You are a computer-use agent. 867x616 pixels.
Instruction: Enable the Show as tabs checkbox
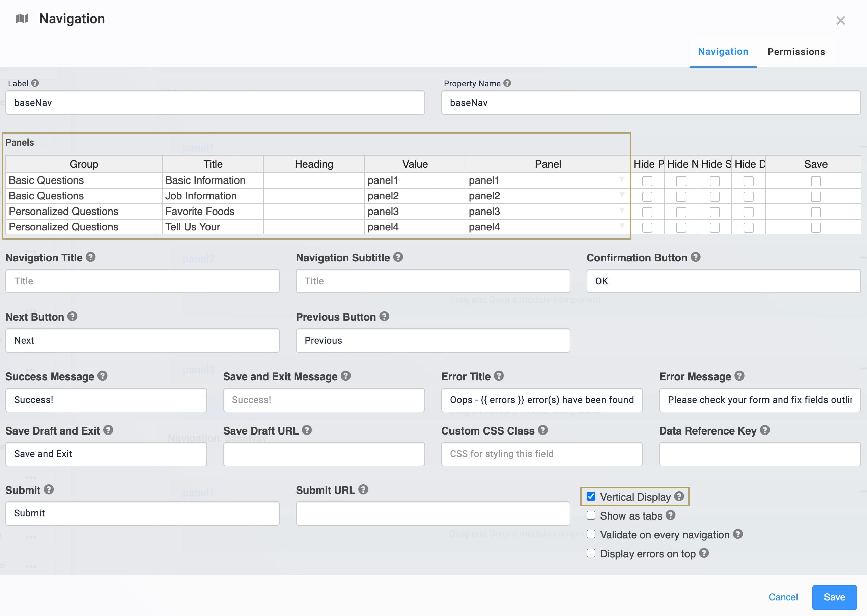point(591,515)
